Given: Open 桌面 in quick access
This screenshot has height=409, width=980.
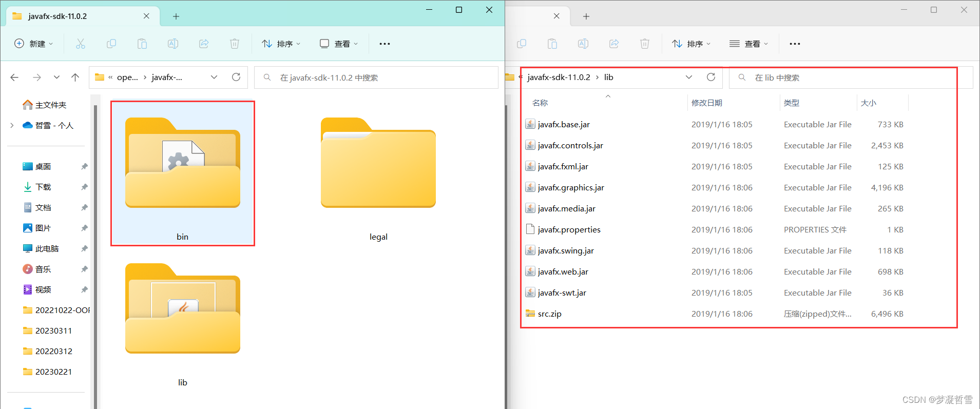Looking at the screenshot, I should coord(37,166).
